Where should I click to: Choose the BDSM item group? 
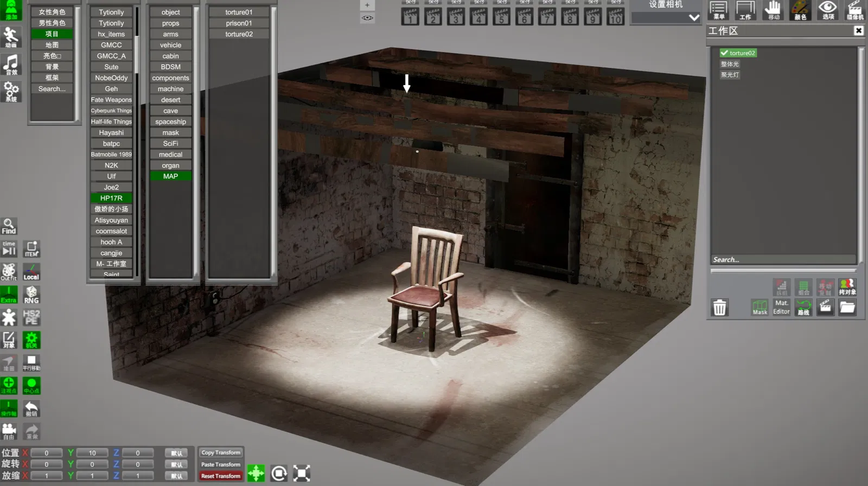click(x=170, y=67)
